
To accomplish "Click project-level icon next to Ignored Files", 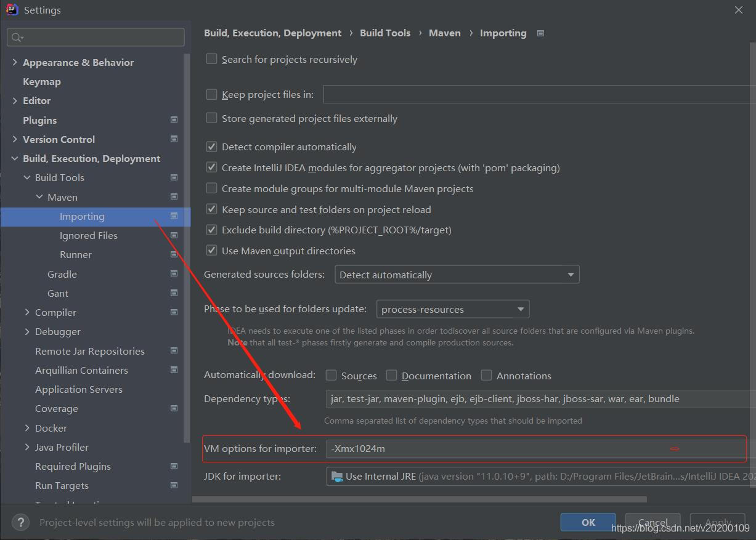I will [174, 235].
